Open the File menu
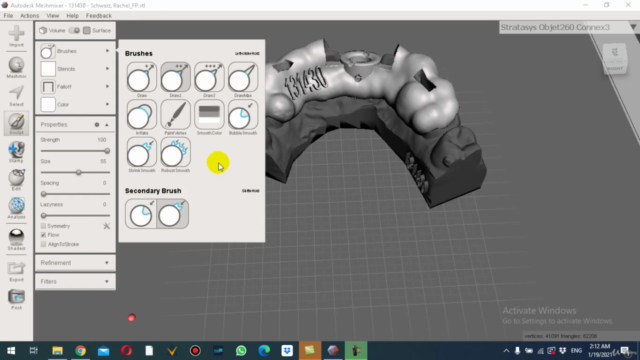 click(x=8, y=16)
